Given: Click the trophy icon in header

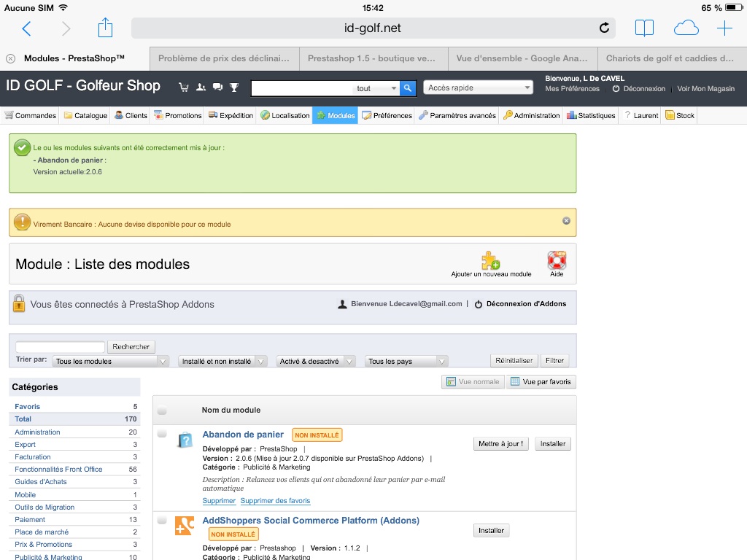Looking at the screenshot, I should 234,87.
